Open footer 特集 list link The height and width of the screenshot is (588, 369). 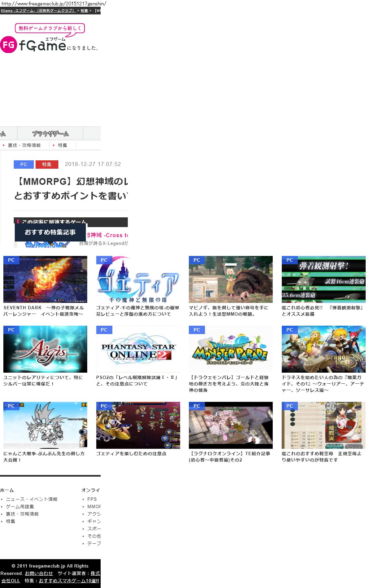click(x=10, y=521)
